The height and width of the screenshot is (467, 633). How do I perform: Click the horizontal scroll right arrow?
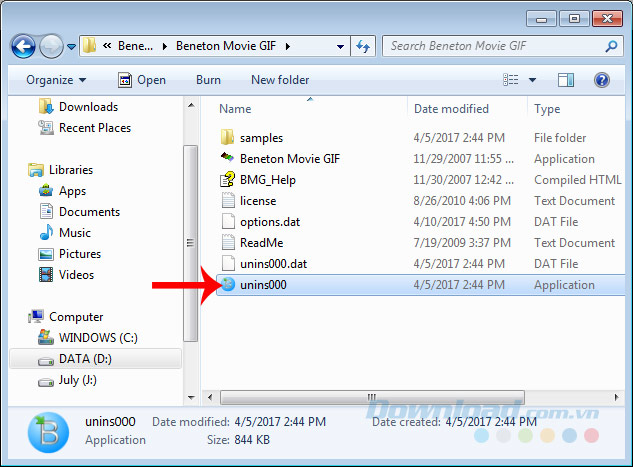coord(616,397)
